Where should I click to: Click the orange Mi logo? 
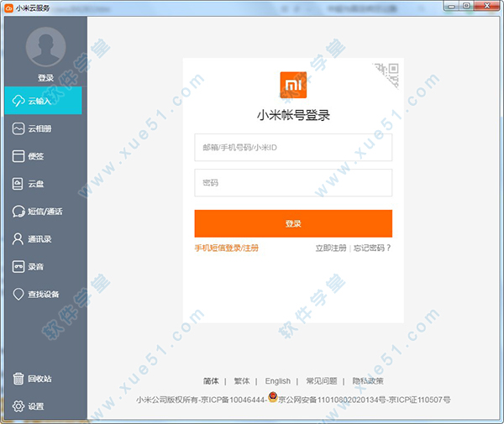(x=293, y=85)
